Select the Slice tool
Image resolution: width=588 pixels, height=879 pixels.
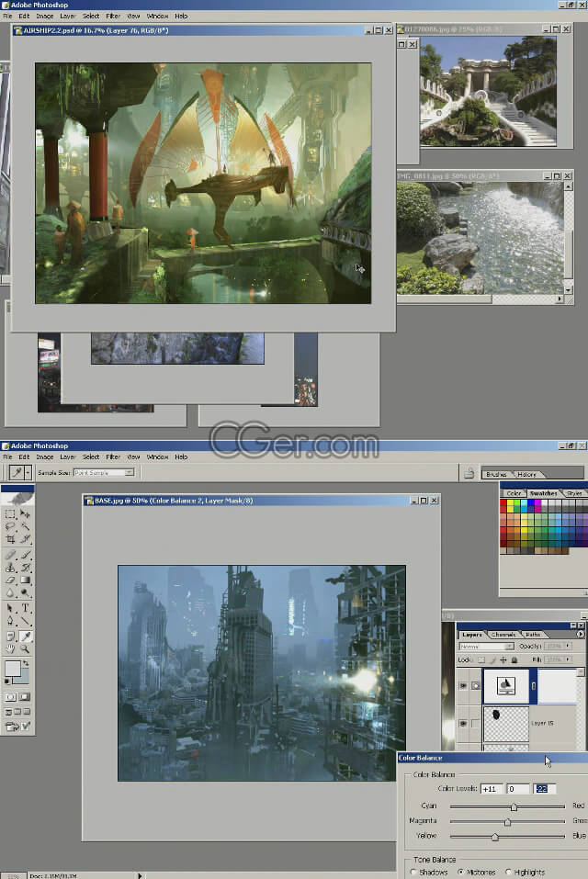click(x=25, y=539)
